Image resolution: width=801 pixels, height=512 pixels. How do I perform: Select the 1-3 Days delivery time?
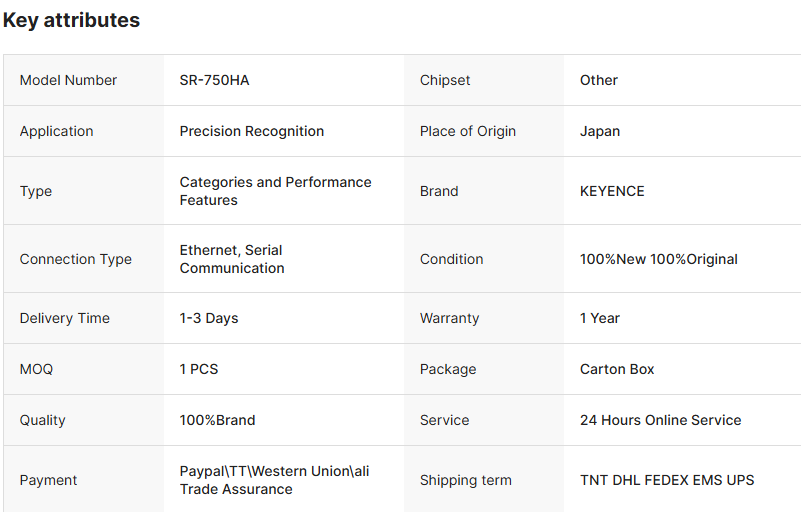tap(209, 318)
